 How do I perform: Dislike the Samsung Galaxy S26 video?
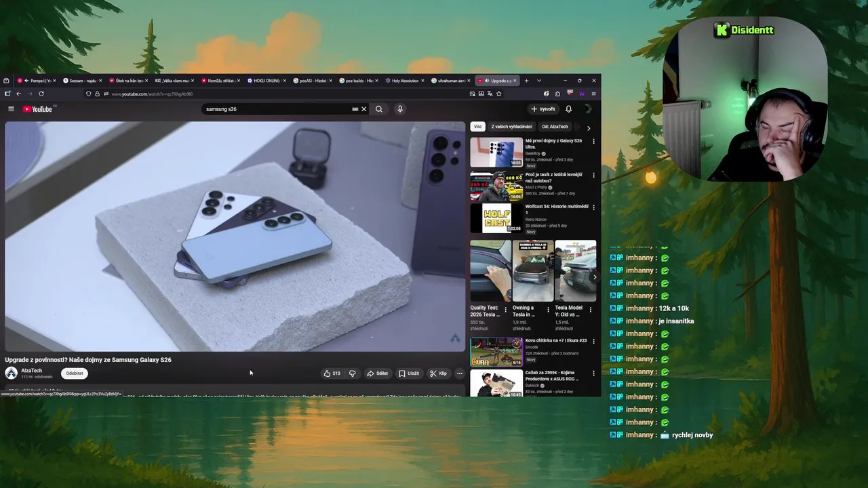[352, 373]
